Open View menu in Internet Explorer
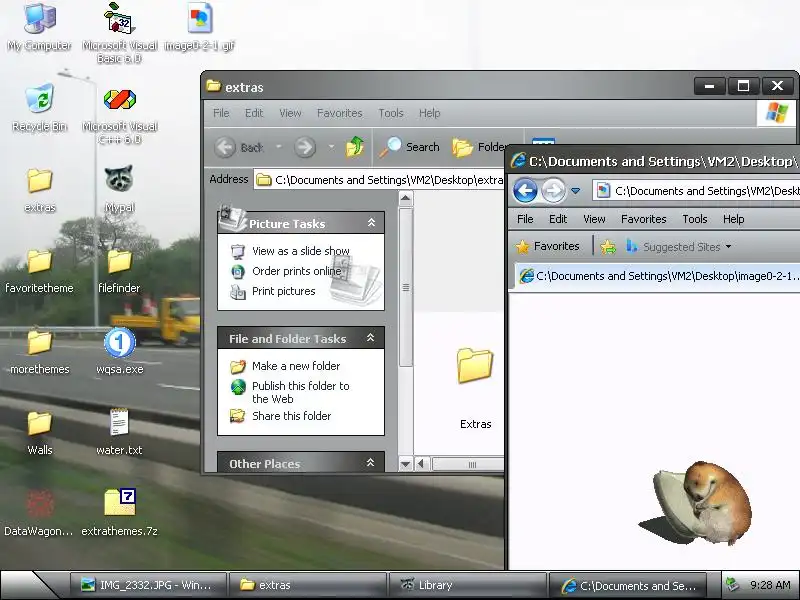Image resolution: width=800 pixels, height=600 pixels. (x=594, y=219)
